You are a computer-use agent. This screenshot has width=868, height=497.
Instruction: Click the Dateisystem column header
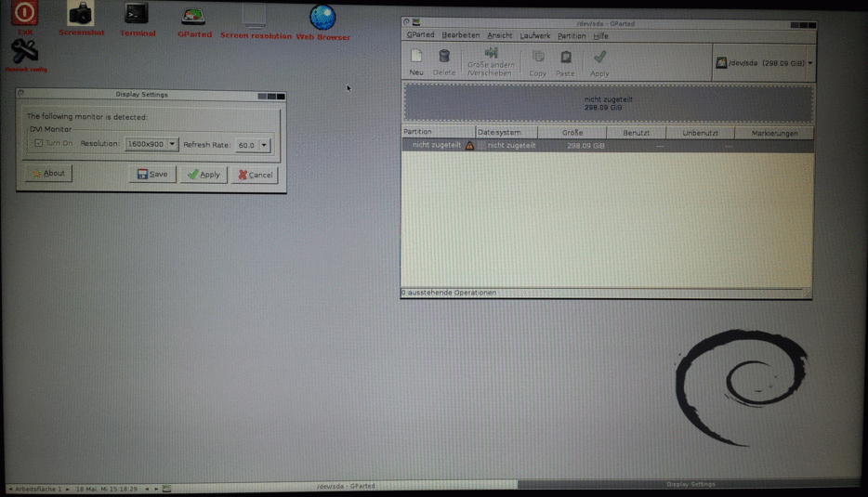point(506,132)
